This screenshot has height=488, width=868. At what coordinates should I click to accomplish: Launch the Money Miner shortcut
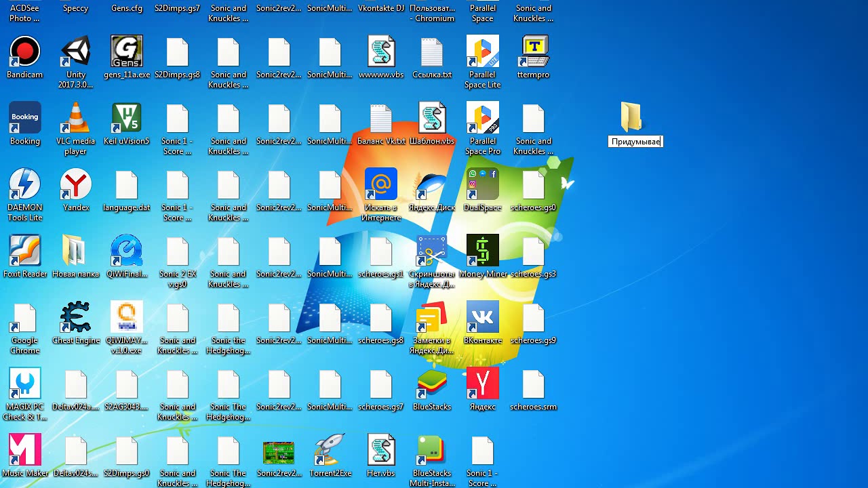pos(483,251)
